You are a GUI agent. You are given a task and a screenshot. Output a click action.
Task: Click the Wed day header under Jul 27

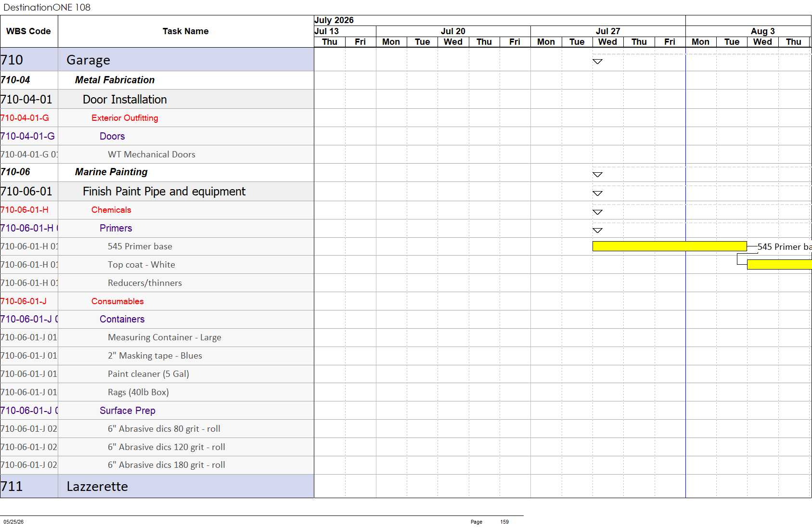tap(608, 42)
